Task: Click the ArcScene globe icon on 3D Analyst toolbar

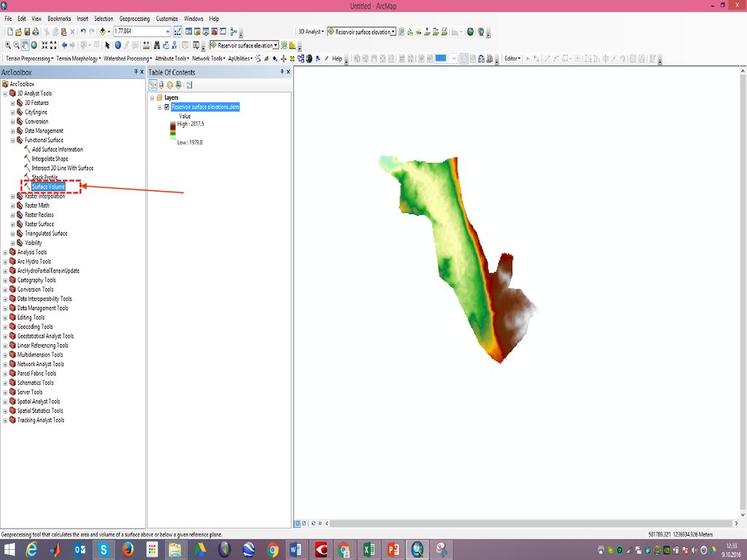Action: 471,32
